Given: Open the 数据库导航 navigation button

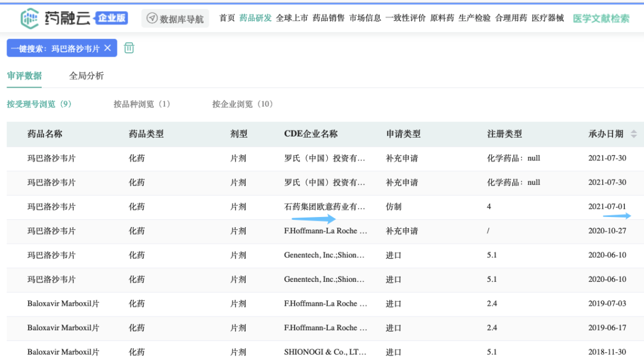Looking at the screenshot, I should (175, 18).
